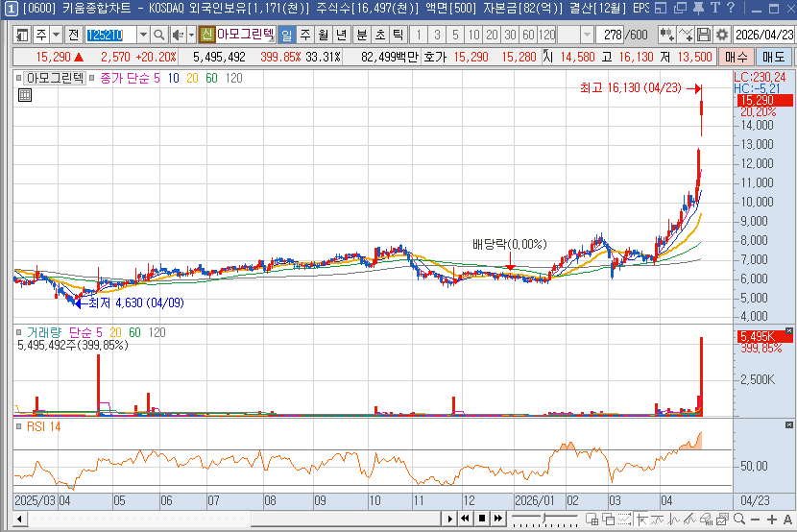Toggle the RSI 14 panel checkbox
Screen dimensions: 797x532
(19, 426)
